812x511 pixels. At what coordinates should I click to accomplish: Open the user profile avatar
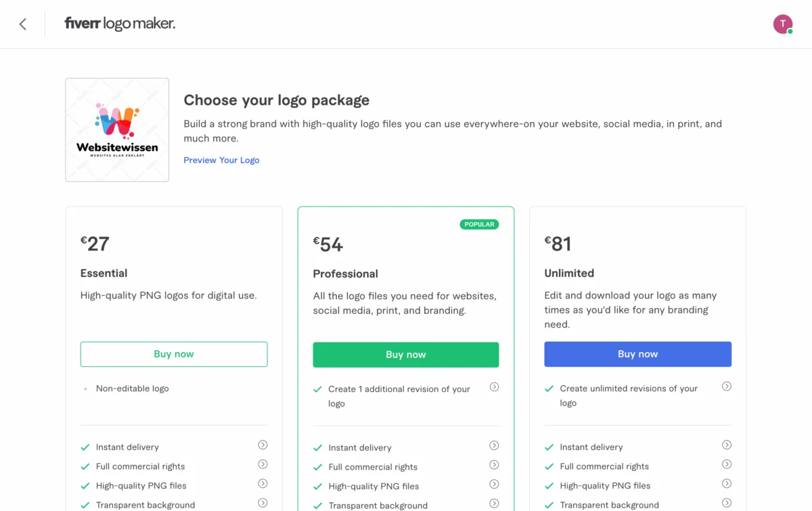[782, 24]
